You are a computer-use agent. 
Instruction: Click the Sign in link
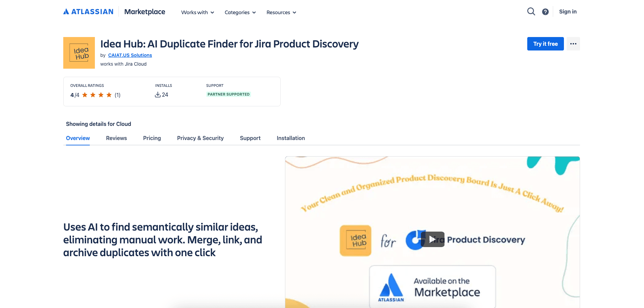pyautogui.click(x=568, y=11)
